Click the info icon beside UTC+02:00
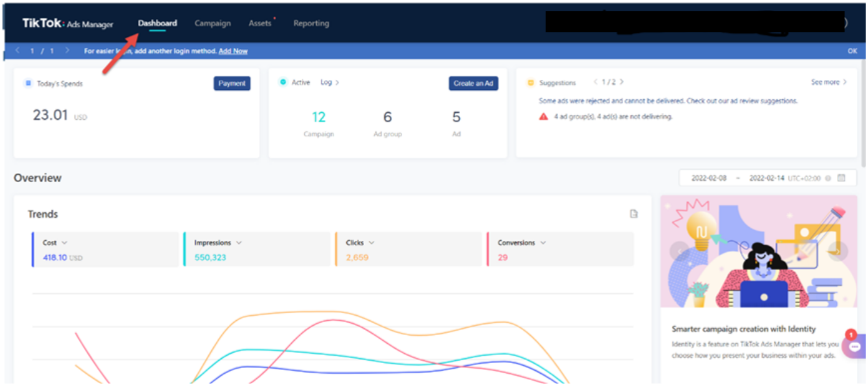Screen dimensions: 868x385 click(827, 178)
